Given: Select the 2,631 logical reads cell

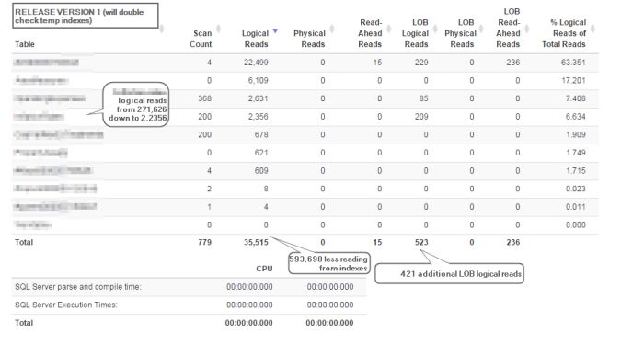Looking at the screenshot, I should 258,98.
